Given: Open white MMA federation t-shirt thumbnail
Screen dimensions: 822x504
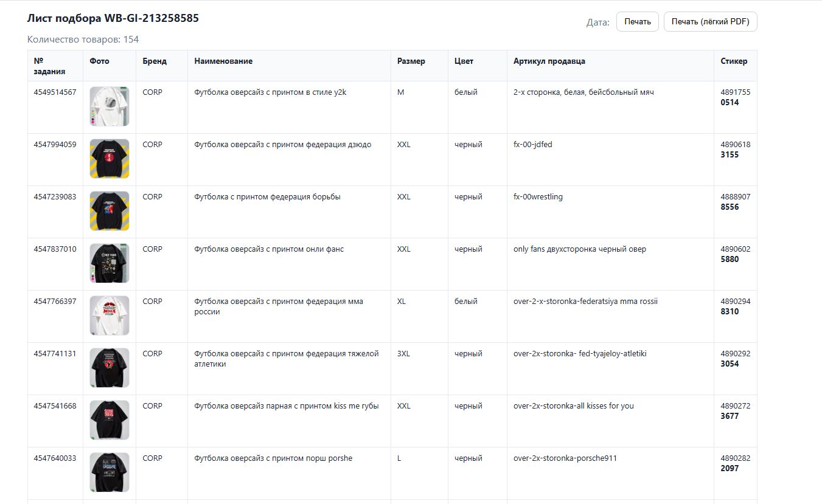Looking at the screenshot, I should [110, 316].
